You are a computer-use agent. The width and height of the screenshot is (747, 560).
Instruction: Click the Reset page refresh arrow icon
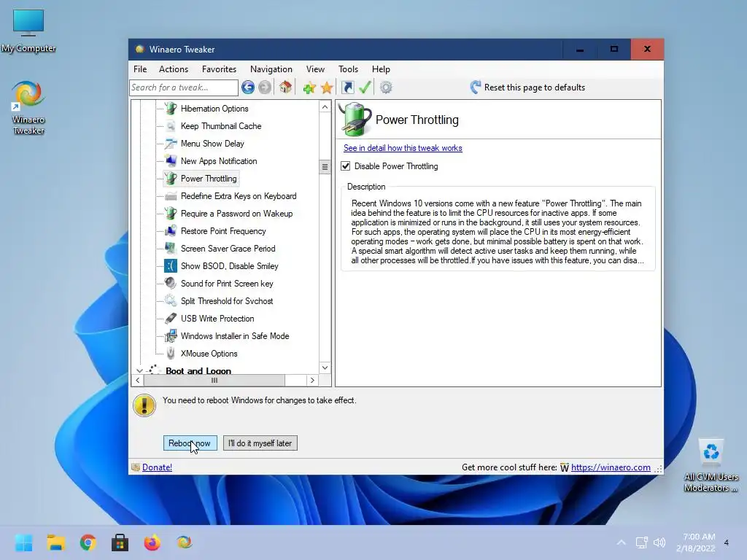(475, 87)
